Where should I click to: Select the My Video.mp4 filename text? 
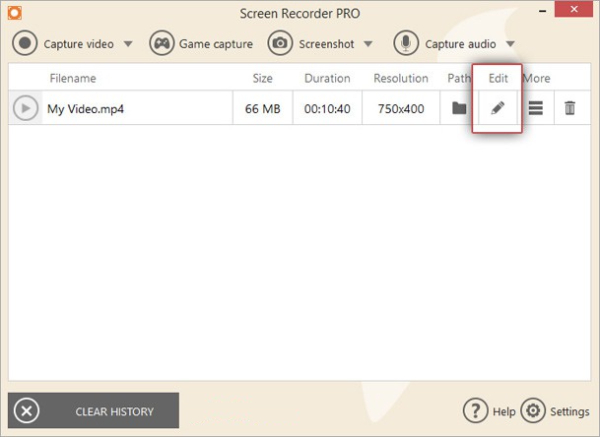(x=87, y=108)
